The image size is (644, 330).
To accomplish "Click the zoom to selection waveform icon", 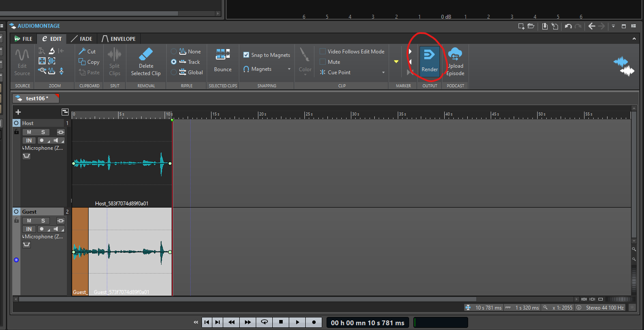I will (52, 61).
